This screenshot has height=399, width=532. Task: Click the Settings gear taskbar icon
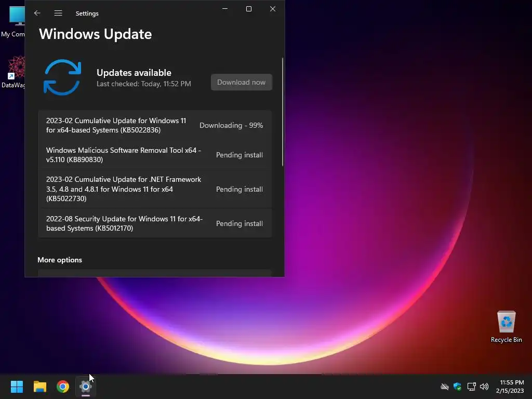[86, 387]
